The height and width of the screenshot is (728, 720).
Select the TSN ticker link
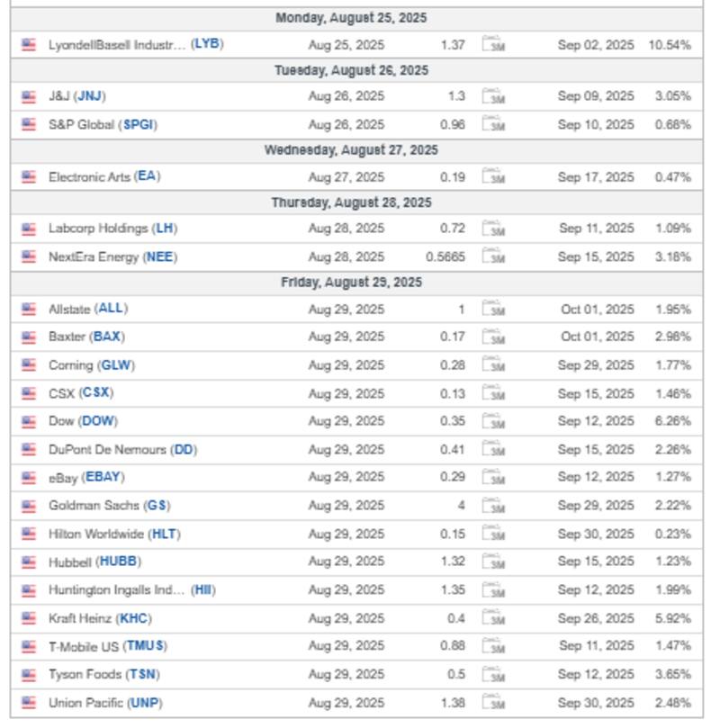pyautogui.click(x=144, y=674)
